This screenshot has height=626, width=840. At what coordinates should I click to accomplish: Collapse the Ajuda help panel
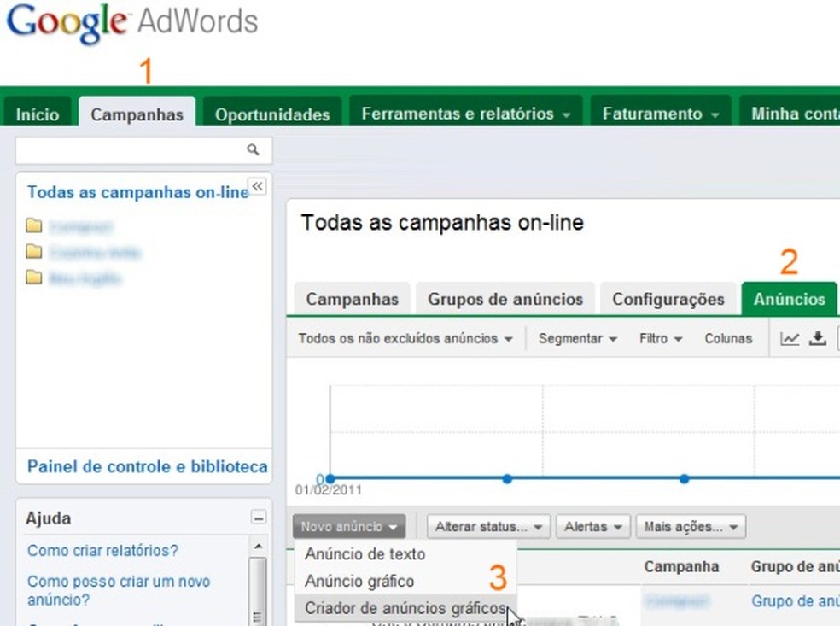click(257, 517)
